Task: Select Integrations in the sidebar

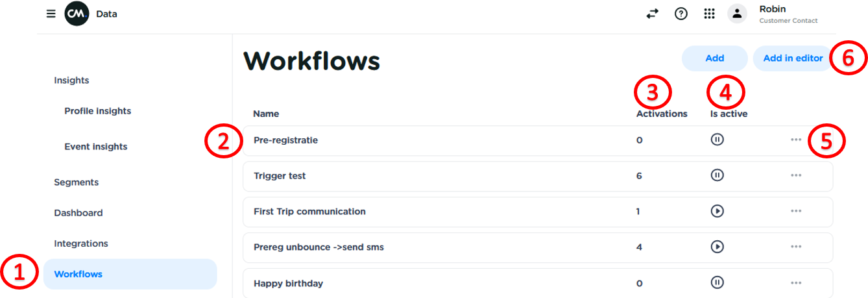Action: (81, 243)
